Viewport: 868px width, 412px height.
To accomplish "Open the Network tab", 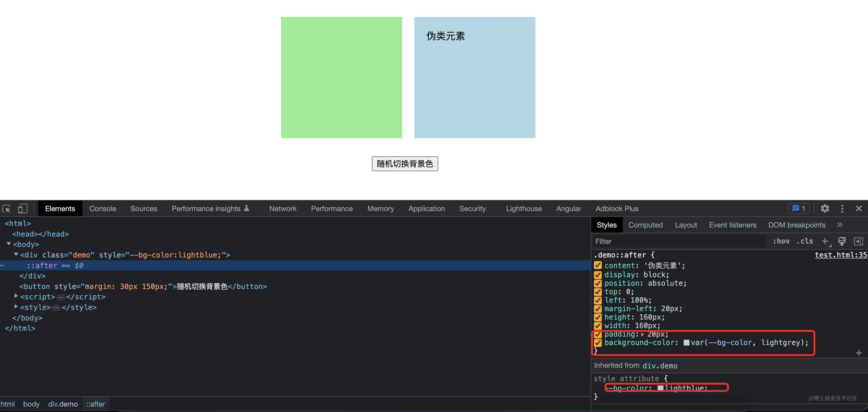I will tap(283, 209).
